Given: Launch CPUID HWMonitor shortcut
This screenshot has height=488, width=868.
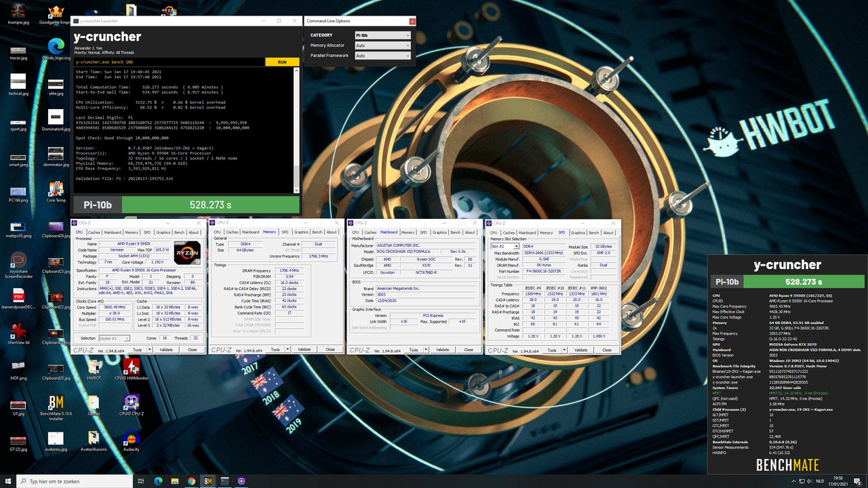Looking at the screenshot, I should click(x=131, y=369).
